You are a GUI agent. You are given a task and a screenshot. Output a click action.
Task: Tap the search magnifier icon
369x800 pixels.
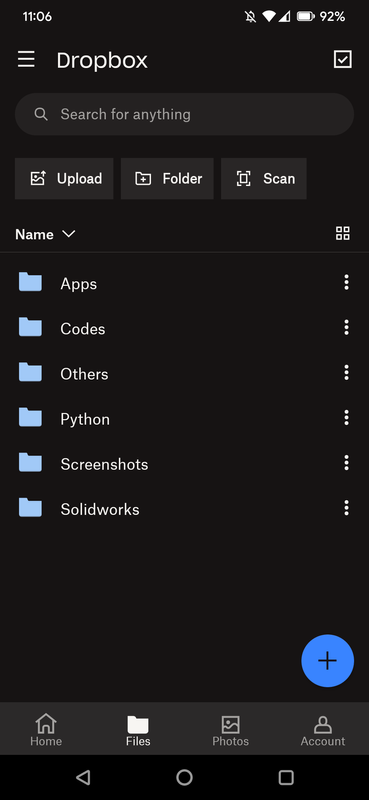pos(41,114)
